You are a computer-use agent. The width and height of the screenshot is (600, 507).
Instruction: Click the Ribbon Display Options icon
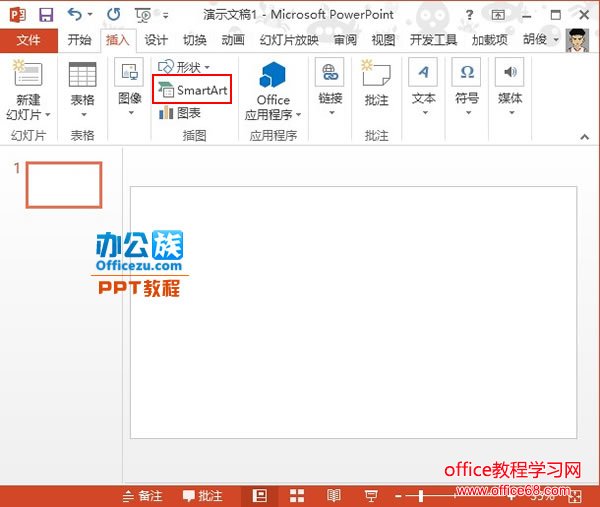498,15
